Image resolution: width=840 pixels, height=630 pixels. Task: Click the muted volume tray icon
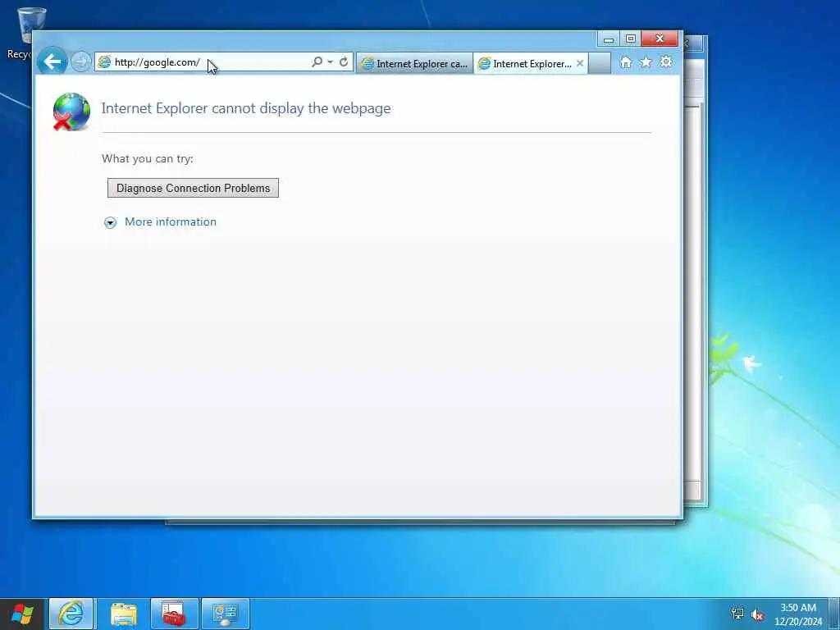coord(757,614)
